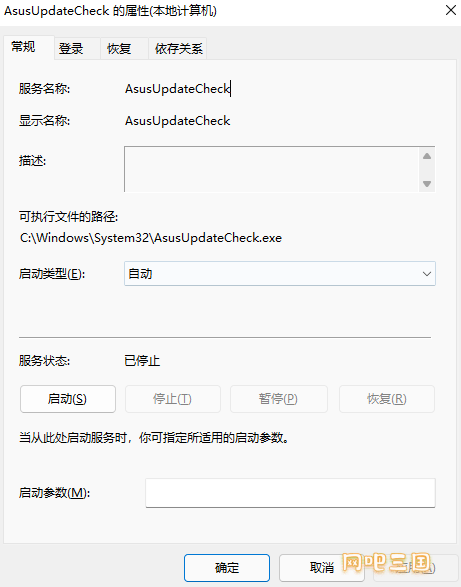Viewport: 461px width, 587px height.
Task: Select the 依存关系 tab
Action: point(178,49)
